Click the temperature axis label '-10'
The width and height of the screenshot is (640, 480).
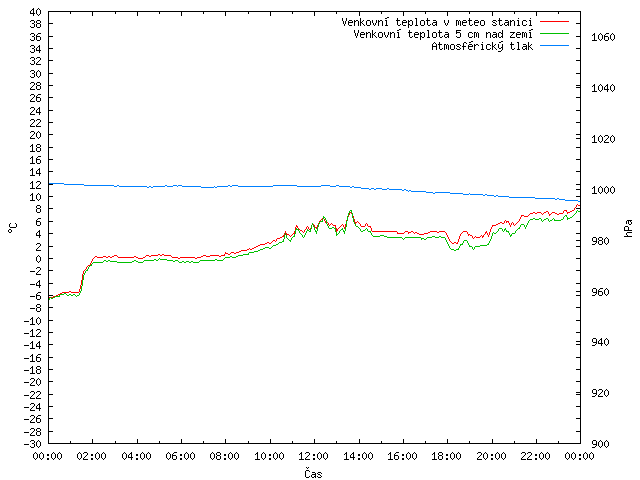click(32, 321)
